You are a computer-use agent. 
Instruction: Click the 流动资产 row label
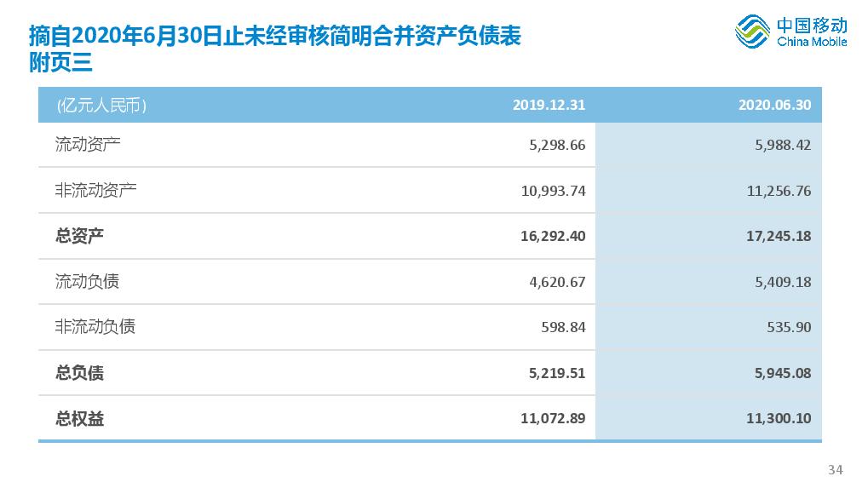click(x=88, y=145)
